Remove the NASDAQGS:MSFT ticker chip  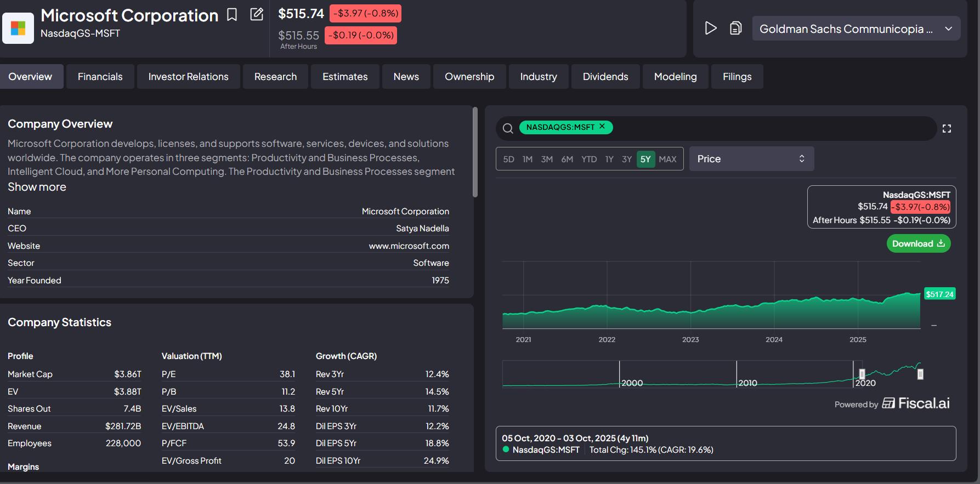[602, 127]
